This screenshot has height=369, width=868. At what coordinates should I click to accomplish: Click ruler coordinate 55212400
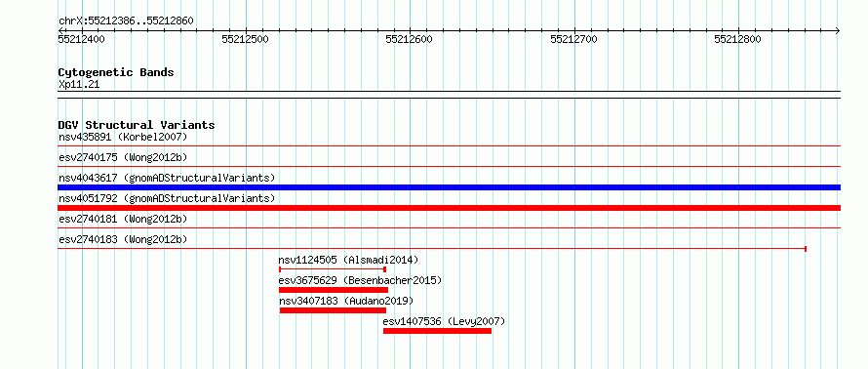[81, 39]
